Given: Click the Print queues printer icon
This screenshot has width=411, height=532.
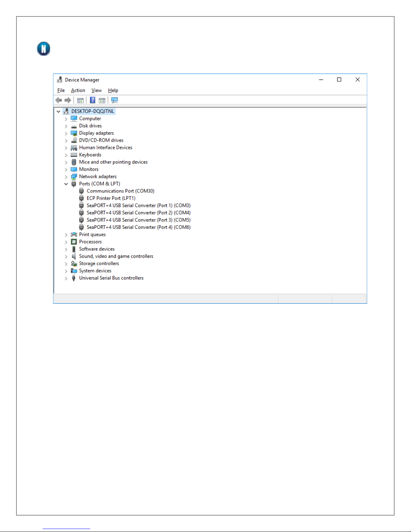Looking at the screenshot, I should coord(74,235).
